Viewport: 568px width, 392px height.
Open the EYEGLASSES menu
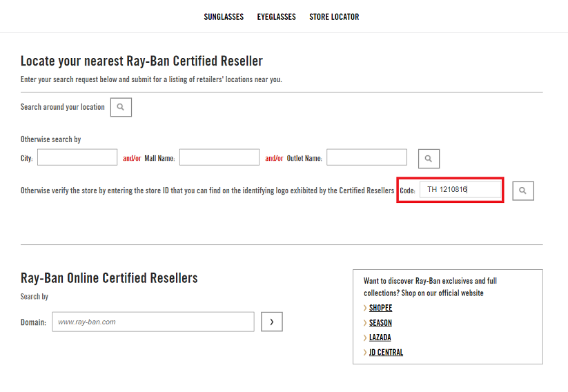click(x=276, y=17)
